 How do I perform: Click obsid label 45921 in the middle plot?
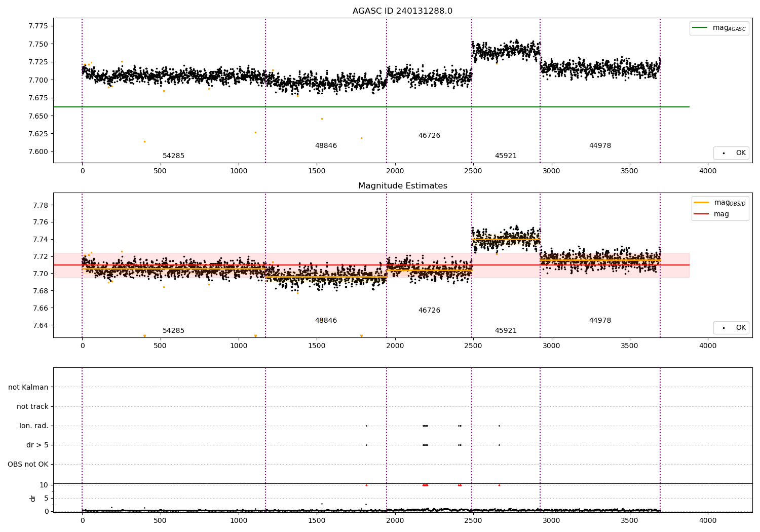click(x=506, y=330)
